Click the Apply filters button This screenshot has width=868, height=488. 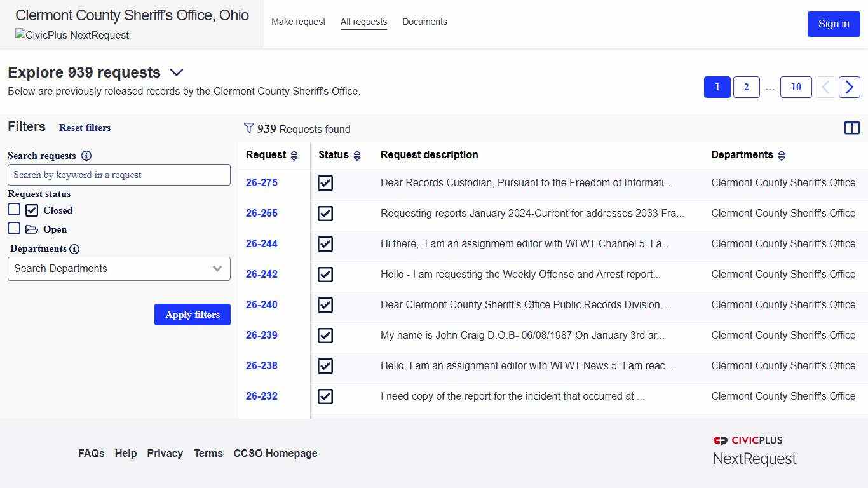tap(192, 315)
